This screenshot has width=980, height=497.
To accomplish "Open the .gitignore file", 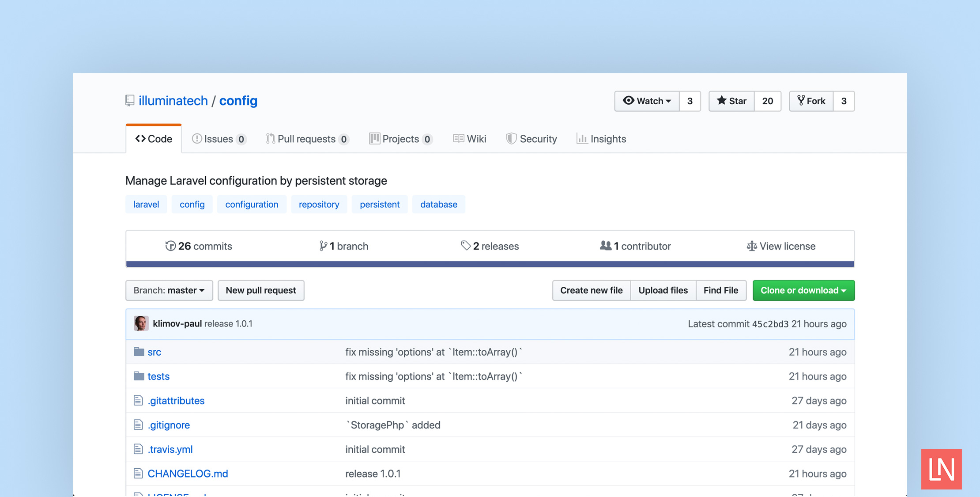I will point(169,425).
